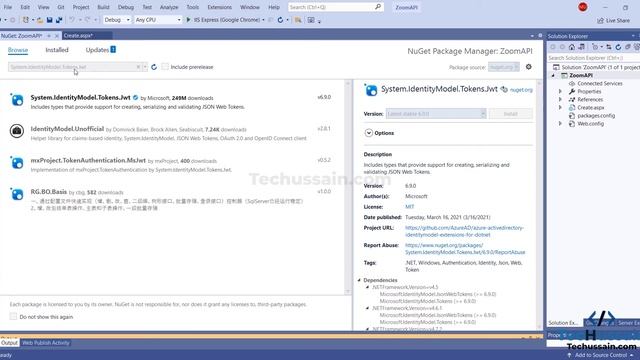
Task: Click Refresh icon in Solution Explorer toolbar
Action: (618, 47)
